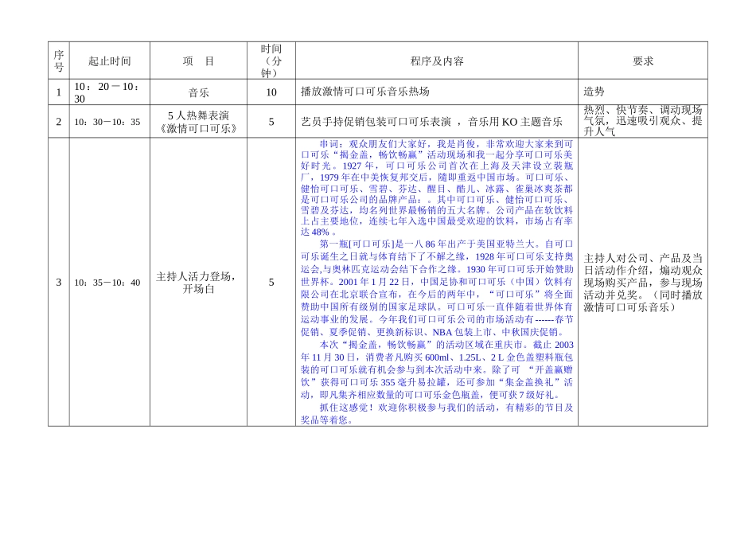
Task: Click sequence number '1' cell
Action: [x=59, y=92]
